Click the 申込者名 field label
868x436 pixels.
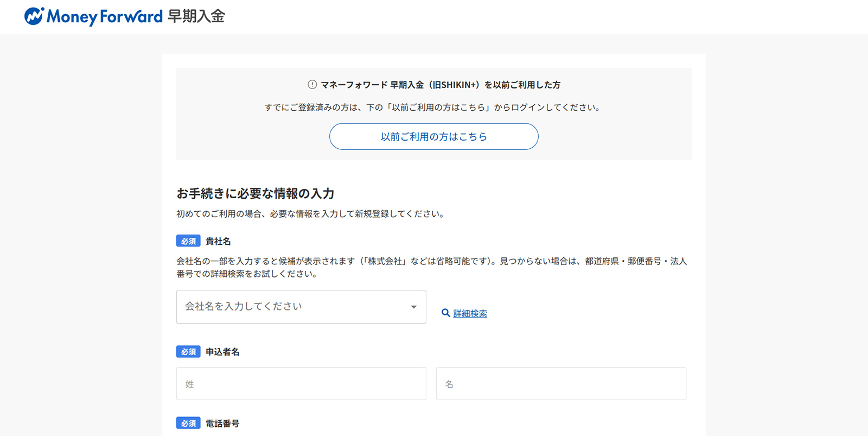click(222, 352)
